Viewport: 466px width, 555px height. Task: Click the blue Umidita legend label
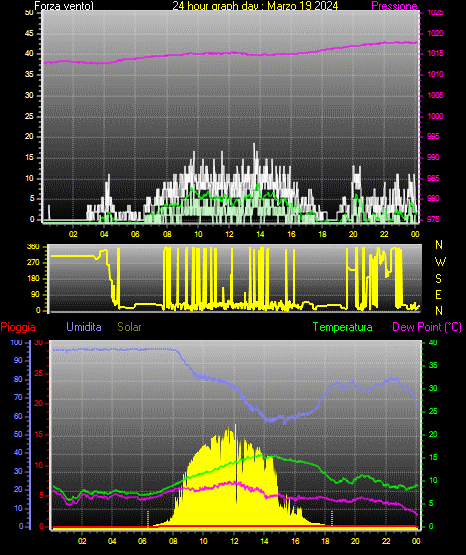(x=84, y=327)
